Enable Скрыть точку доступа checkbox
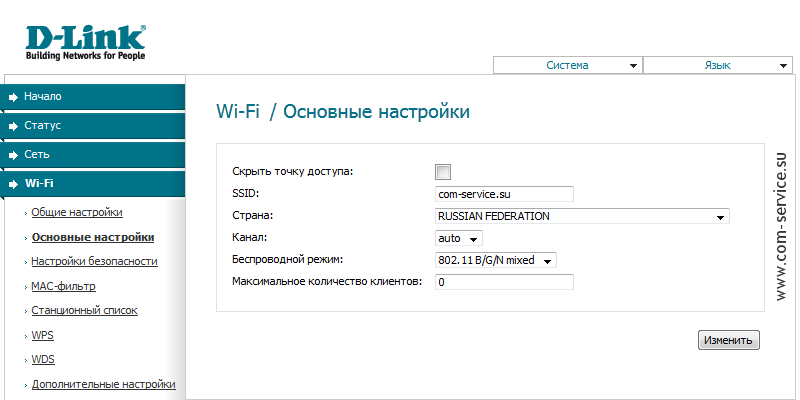Viewport: 800px width, 400px height. [443, 172]
